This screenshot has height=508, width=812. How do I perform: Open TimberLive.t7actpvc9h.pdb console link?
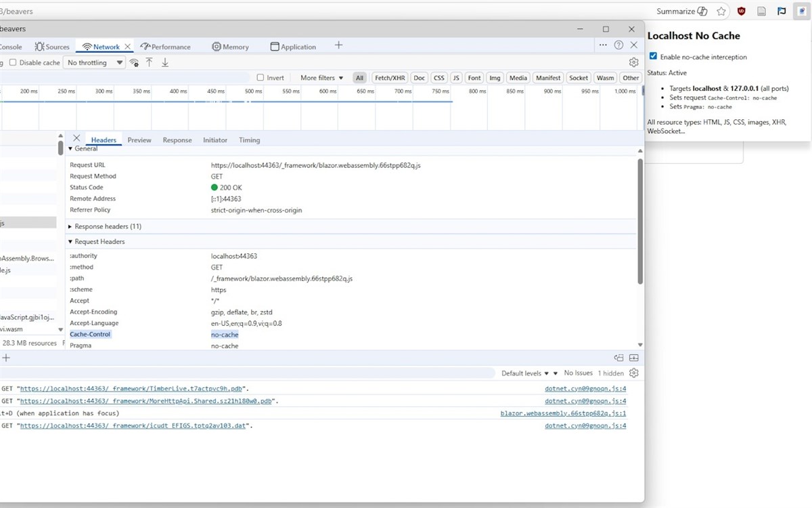click(131, 389)
